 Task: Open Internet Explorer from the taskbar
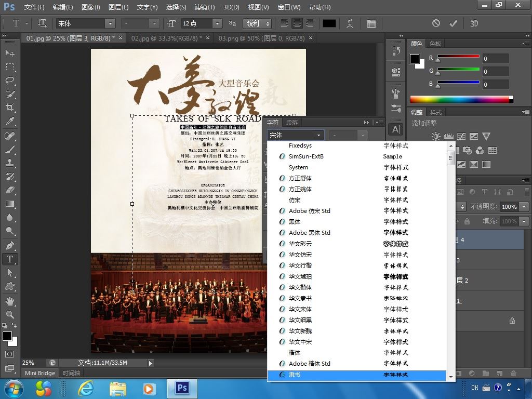coord(85,388)
